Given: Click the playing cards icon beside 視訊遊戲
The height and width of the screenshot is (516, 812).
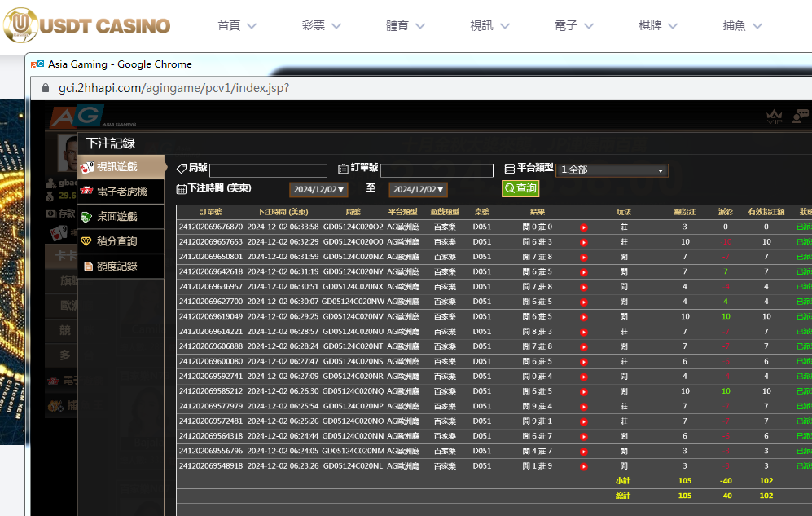Looking at the screenshot, I should 87,168.
